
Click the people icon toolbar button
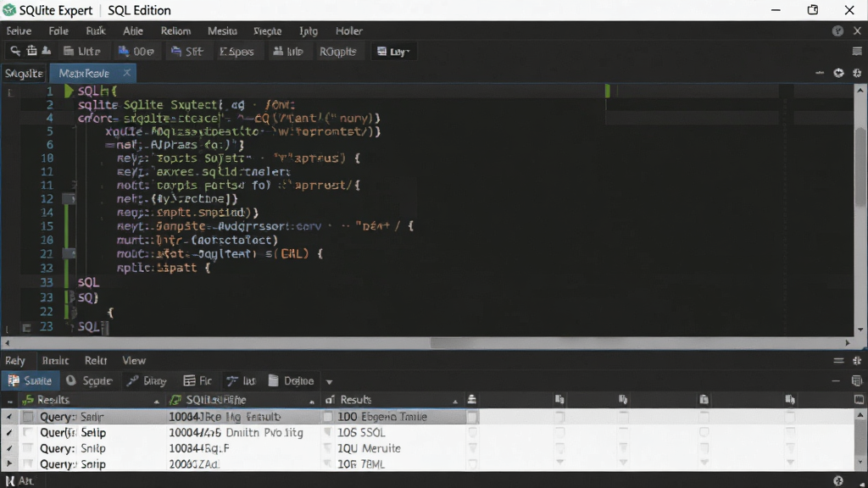coord(288,52)
